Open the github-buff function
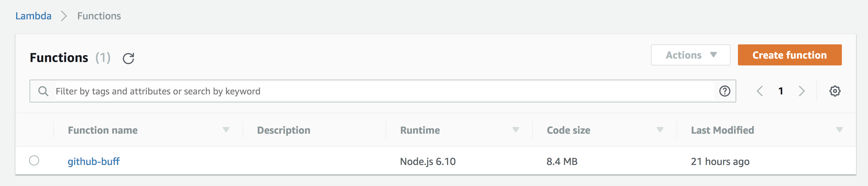 pos(93,161)
